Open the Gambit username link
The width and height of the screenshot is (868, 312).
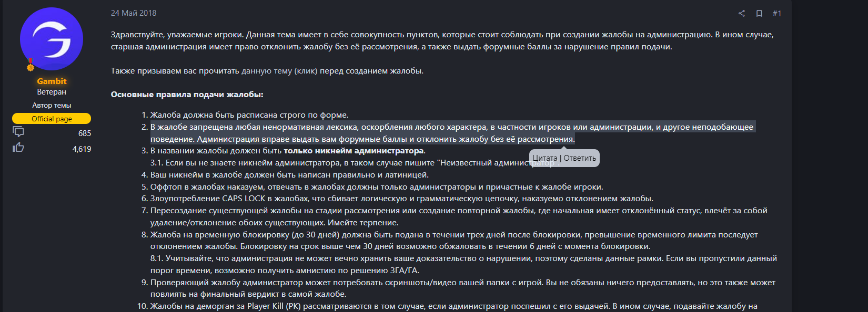click(x=52, y=81)
